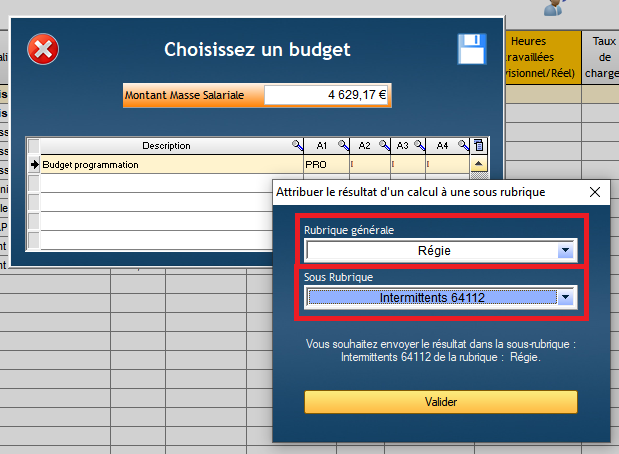Click the trash icon in grid header
The image size is (619, 454).
pos(478,146)
